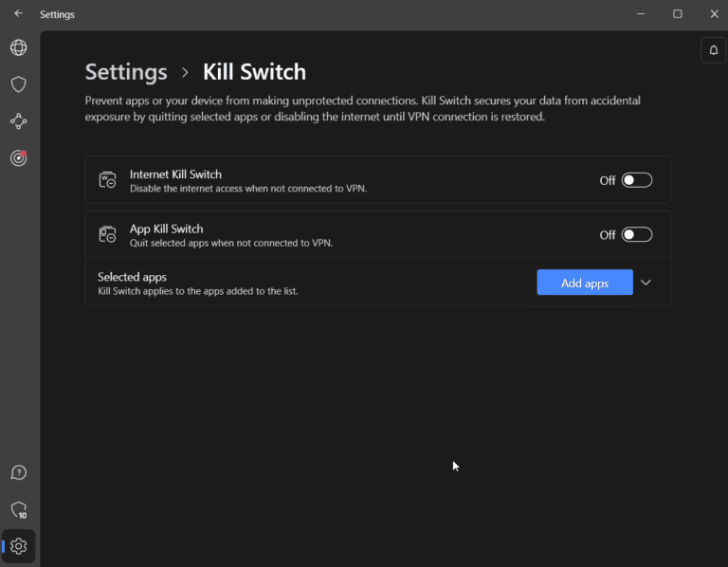Click the Selected apps row label
The image size is (728, 567).
pyautogui.click(x=133, y=277)
